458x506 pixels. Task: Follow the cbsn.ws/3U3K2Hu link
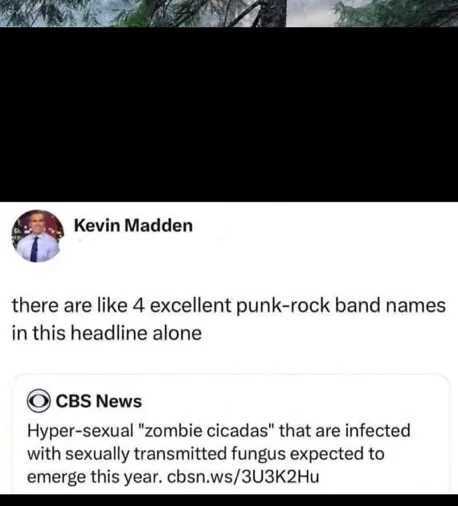pos(243,477)
